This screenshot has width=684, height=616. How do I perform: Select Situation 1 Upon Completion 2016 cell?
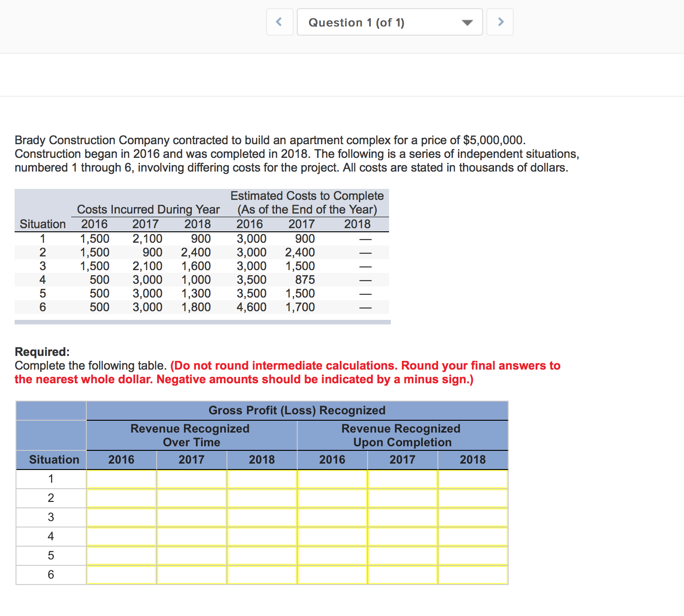coord(332,479)
